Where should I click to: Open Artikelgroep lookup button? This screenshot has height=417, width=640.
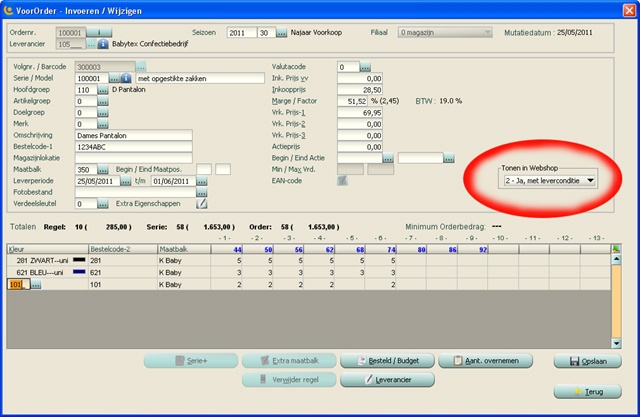pyautogui.click(x=103, y=101)
